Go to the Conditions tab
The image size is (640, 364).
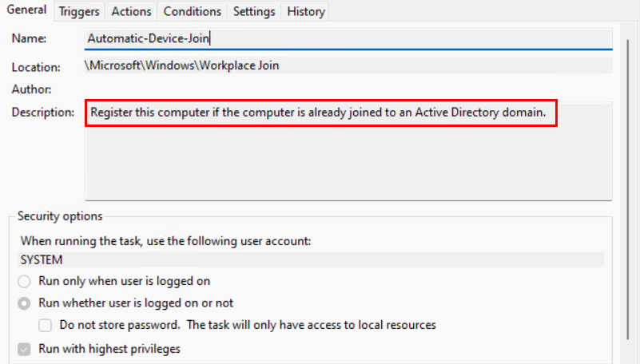[192, 11]
